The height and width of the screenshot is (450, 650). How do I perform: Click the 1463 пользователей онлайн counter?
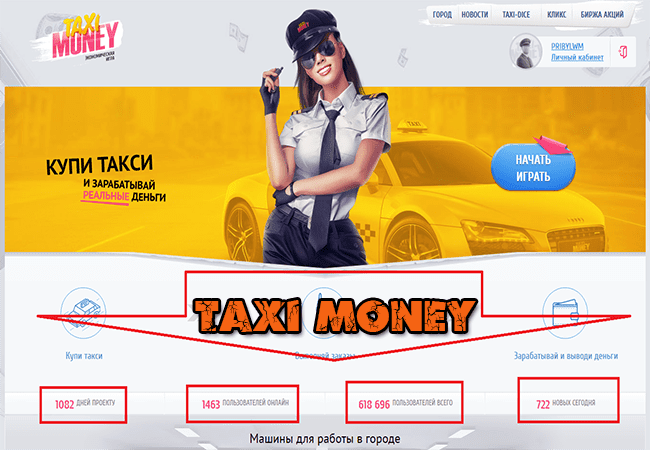[245, 404]
